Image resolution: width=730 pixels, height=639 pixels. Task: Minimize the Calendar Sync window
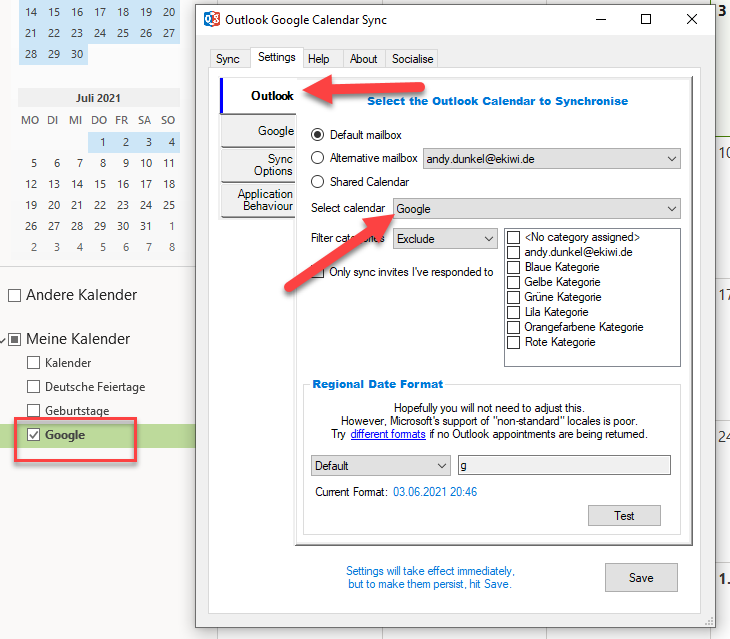(x=601, y=20)
